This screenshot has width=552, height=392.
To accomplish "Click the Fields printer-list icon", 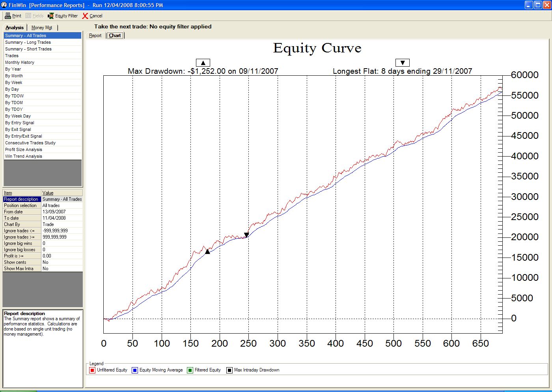I will tap(28, 16).
